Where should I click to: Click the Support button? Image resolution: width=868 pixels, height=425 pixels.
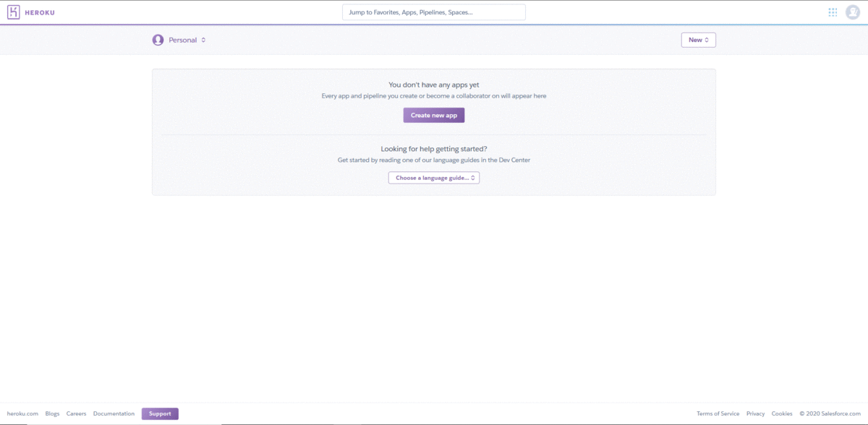tap(160, 413)
